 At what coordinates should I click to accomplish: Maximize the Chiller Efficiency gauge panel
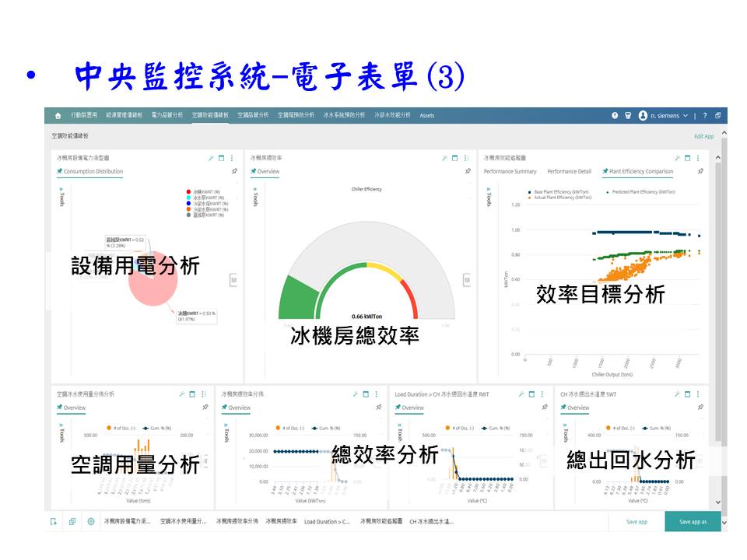pyautogui.click(x=455, y=158)
